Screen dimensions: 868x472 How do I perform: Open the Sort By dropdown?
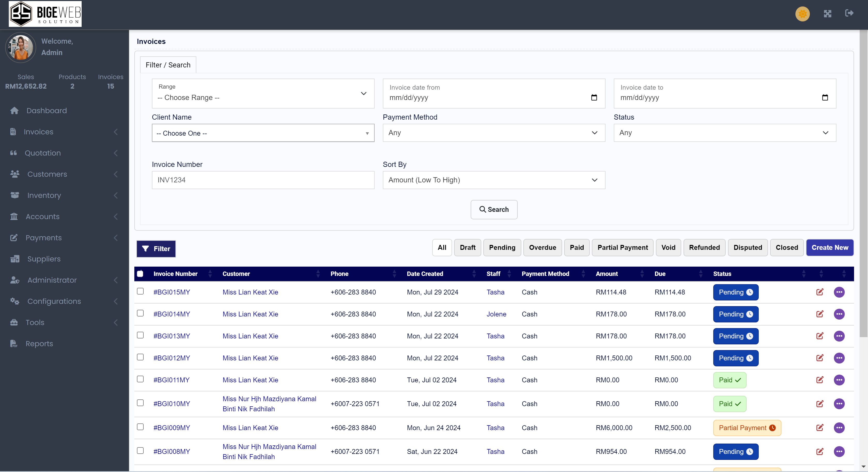coord(494,180)
